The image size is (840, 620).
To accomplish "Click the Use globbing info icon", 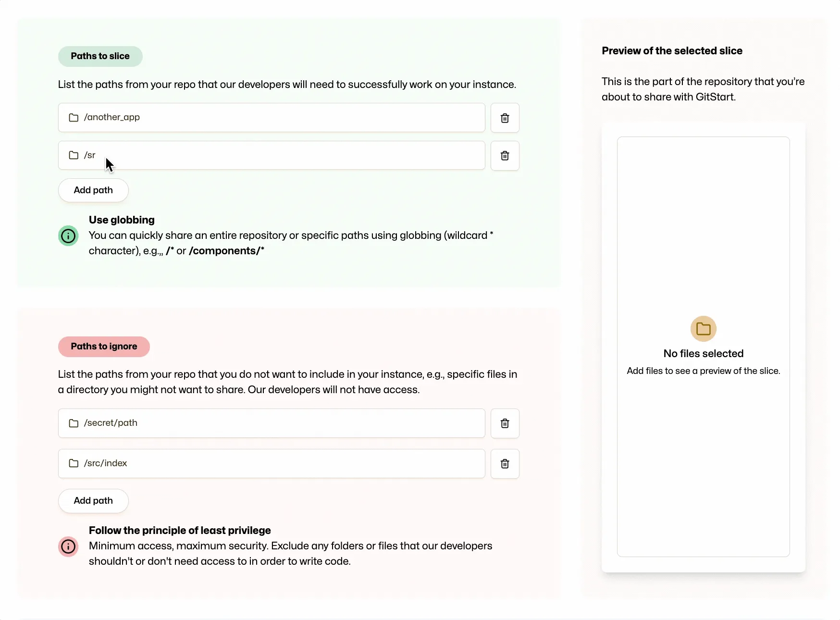I will 68,236.
